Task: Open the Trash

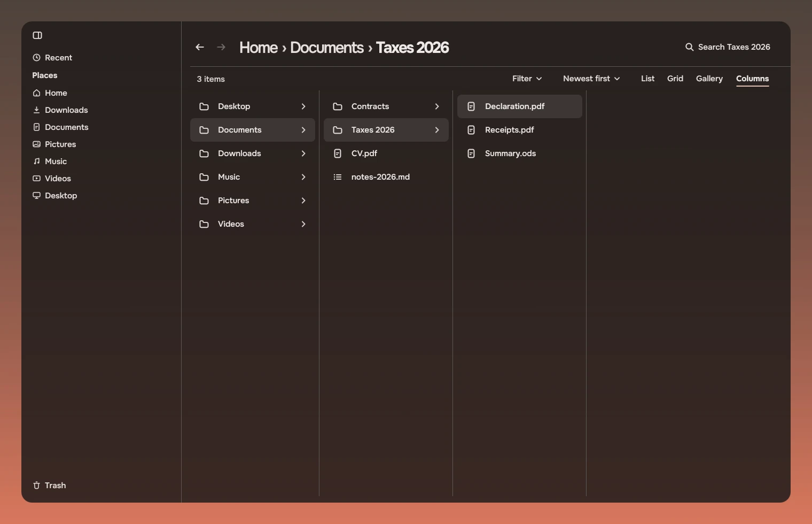Action: [x=49, y=486]
